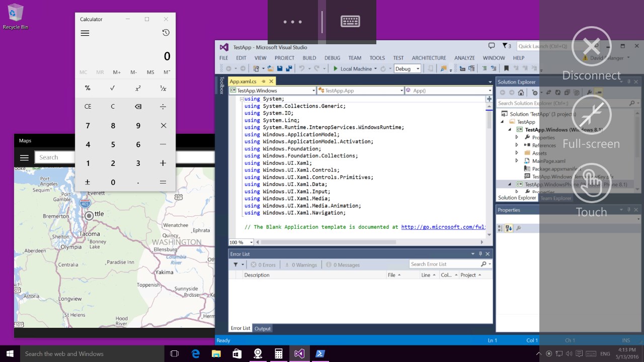This screenshot has height=362, width=644.
Task: Toggle Auto Hide pin on Error List panel
Action: click(480, 254)
